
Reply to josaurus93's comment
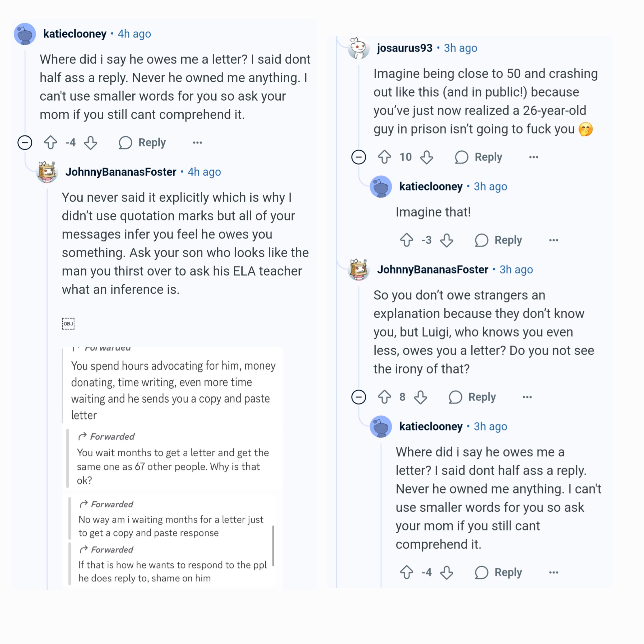(x=479, y=157)
